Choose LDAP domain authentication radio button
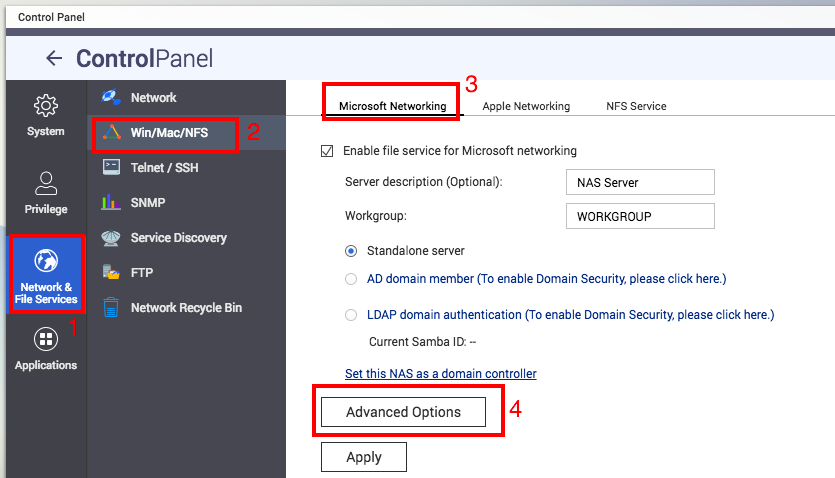 (x=351, y=315)
